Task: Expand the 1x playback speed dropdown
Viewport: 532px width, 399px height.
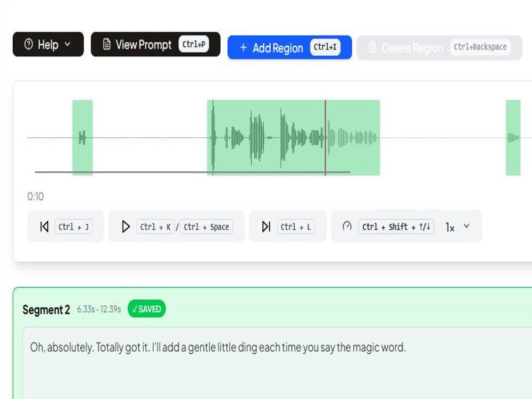Action: 458,227
